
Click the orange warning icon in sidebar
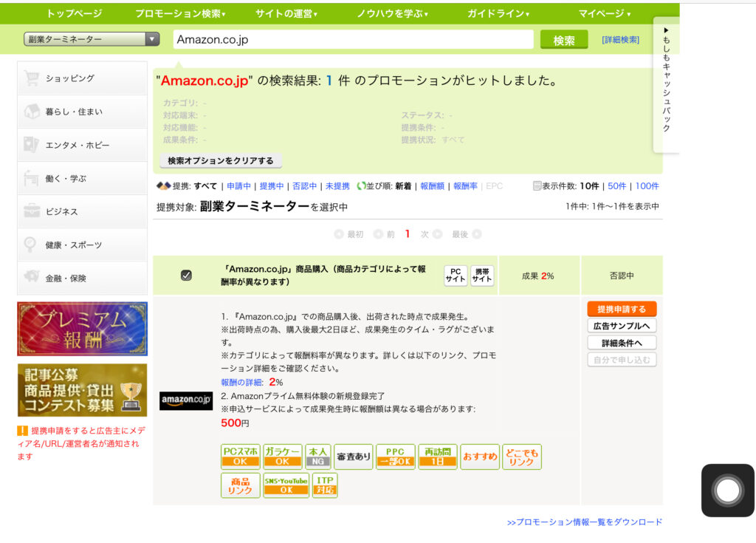point(22,431)
